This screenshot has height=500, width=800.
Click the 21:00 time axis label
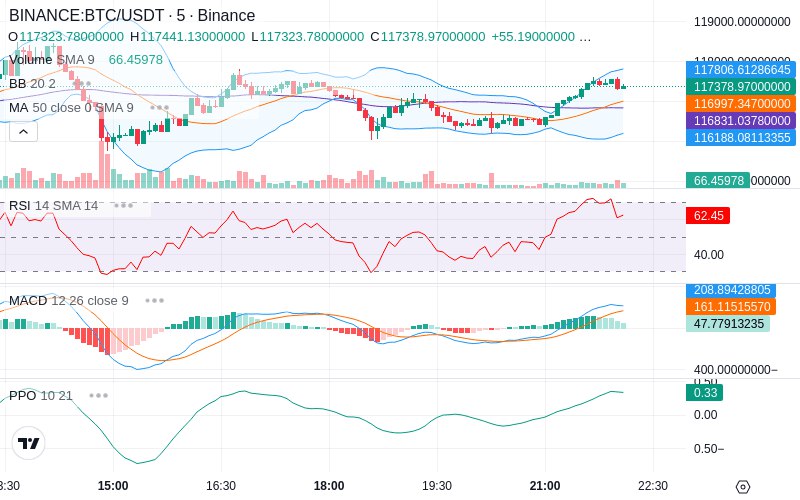(545, 485)
